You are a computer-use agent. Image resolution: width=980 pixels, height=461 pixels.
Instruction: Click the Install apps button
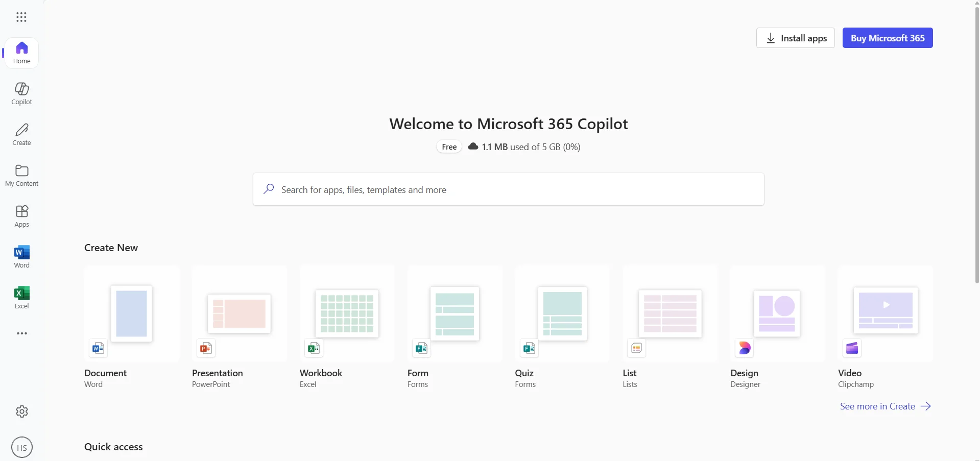coord(796,38)
